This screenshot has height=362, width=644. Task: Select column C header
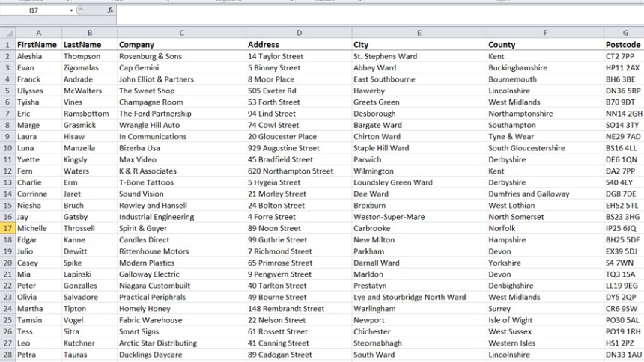point(181,33)
